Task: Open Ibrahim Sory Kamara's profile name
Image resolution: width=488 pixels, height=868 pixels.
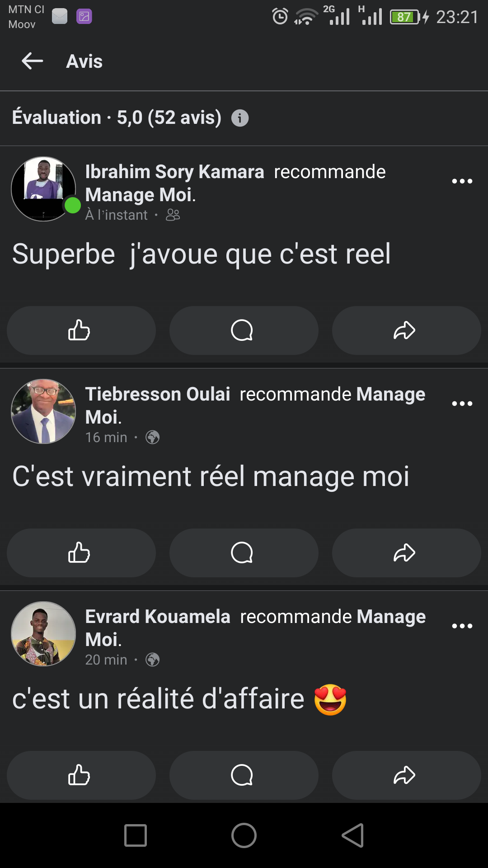Action: (x=174, y=172)
